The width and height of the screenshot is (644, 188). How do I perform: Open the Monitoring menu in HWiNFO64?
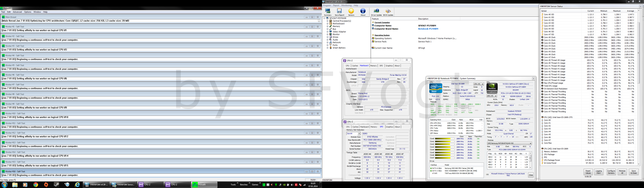click(x=346, y=6)
